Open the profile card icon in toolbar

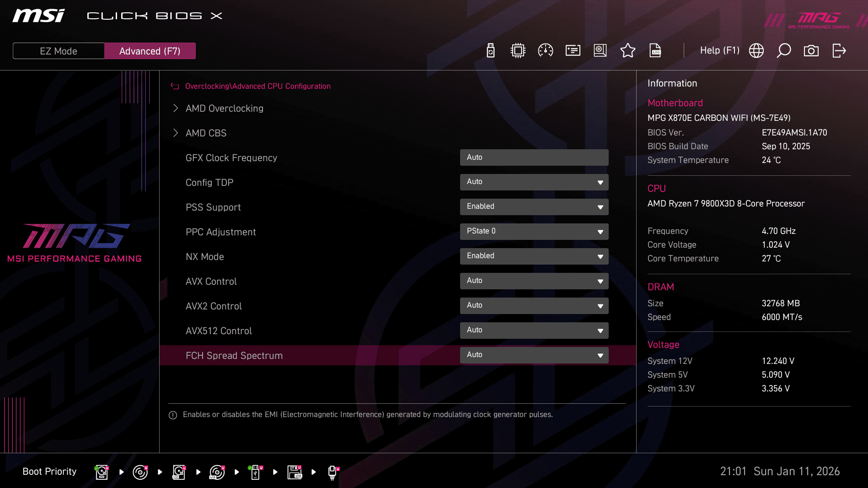tap(573, 50)
